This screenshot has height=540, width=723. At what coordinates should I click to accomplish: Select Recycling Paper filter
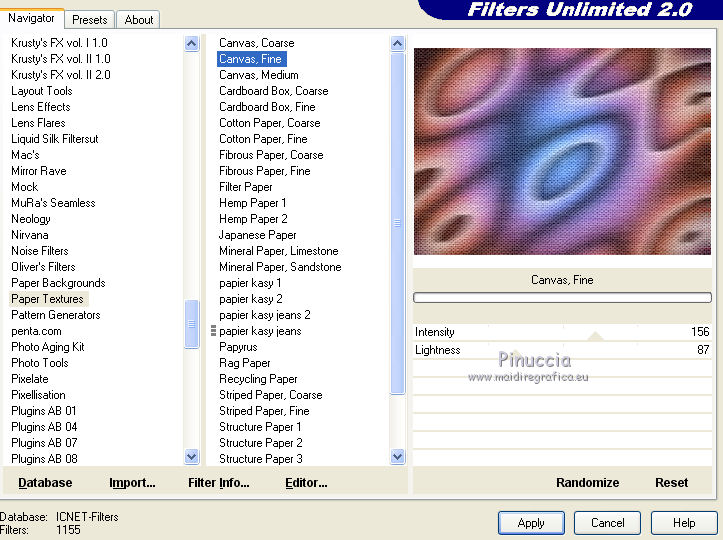[258, 379]
